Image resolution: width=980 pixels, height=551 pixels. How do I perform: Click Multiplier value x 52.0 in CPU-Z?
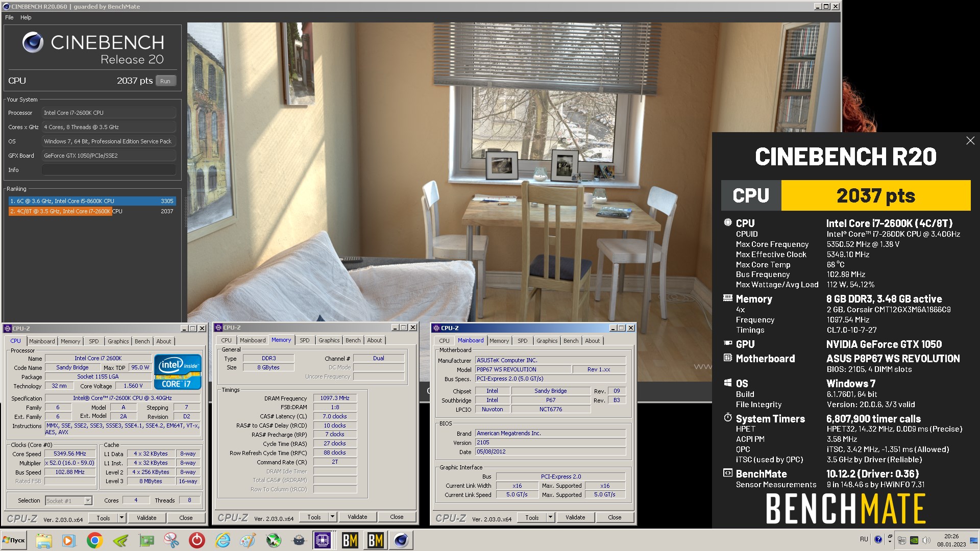[x=70, y=463]
